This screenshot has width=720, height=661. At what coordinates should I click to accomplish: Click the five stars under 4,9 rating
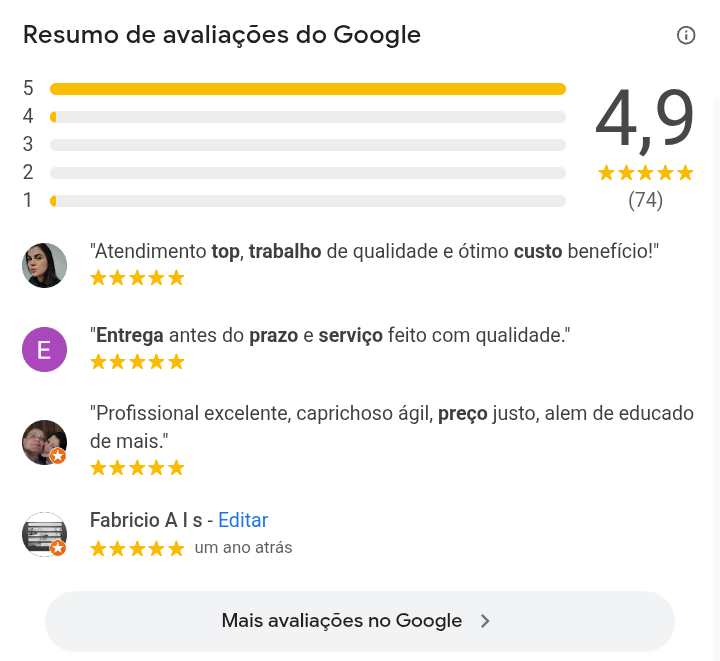click(x=645, y=173)
